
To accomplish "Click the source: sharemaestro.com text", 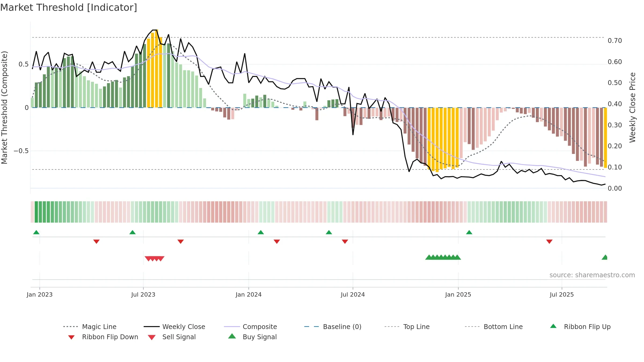I will click(x=592, y=275).
